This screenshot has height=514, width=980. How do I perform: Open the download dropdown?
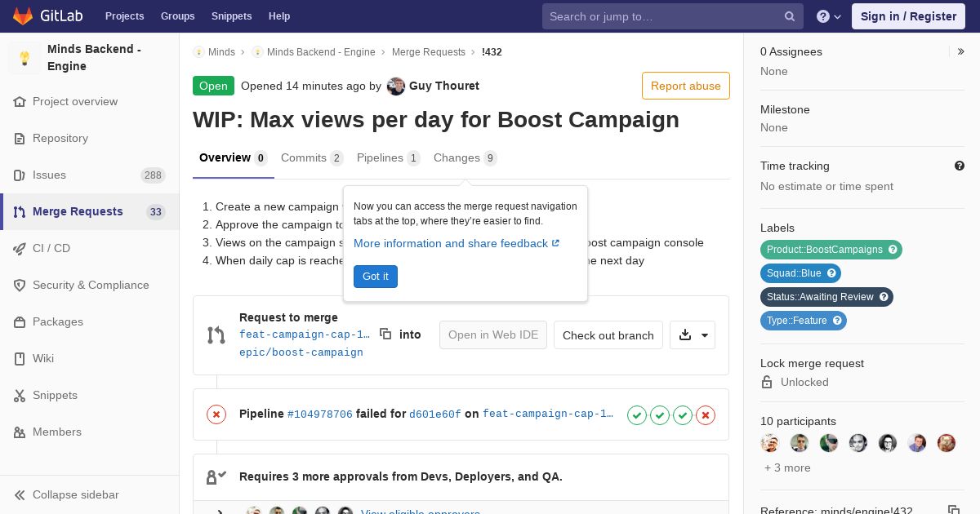click(x=693, y=335)
